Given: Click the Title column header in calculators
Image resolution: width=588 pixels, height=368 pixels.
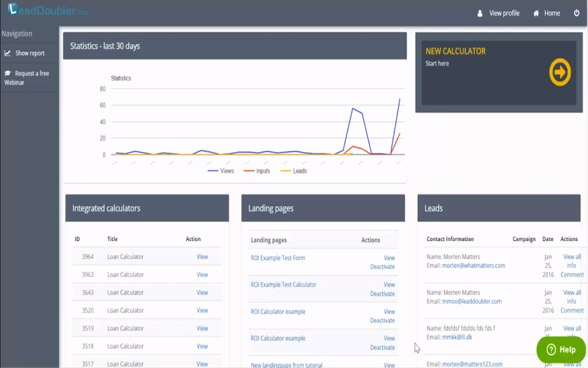Looking at the screenshot, I should 113,239.
